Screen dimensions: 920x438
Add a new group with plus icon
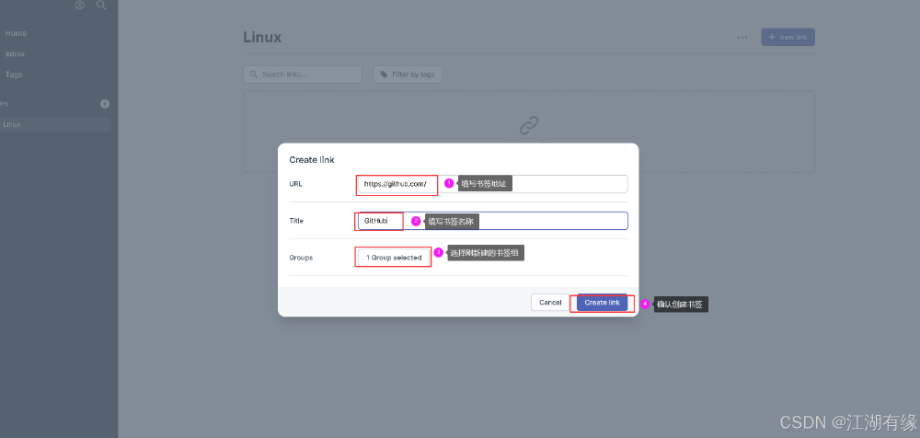(x=104, y=104)
